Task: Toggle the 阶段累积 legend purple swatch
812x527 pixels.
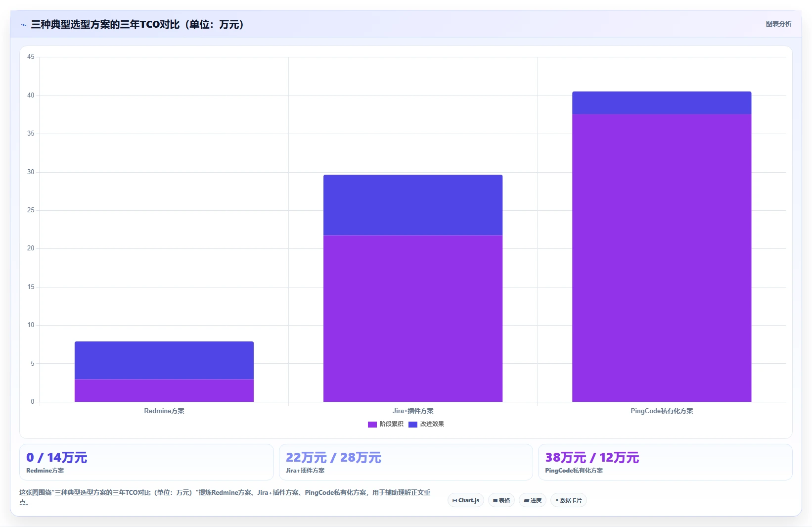Action: click(x=372, y=424)
